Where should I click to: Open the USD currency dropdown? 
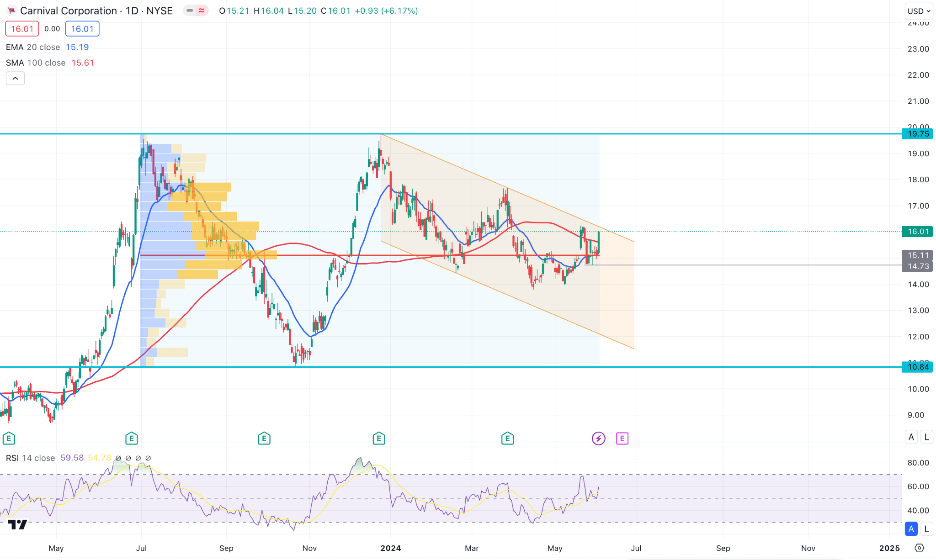(919, 11)
